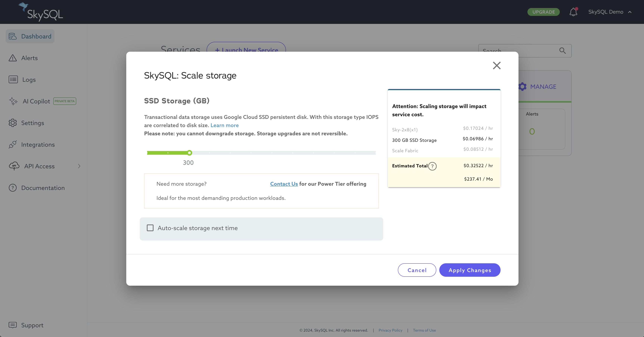Click the Contact Us link
This screenshot has width=644, height=337.
point(284,184)
